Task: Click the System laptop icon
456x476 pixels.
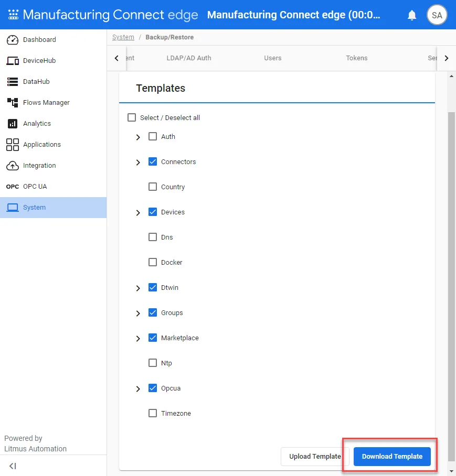Action: (x=13, y=208)
